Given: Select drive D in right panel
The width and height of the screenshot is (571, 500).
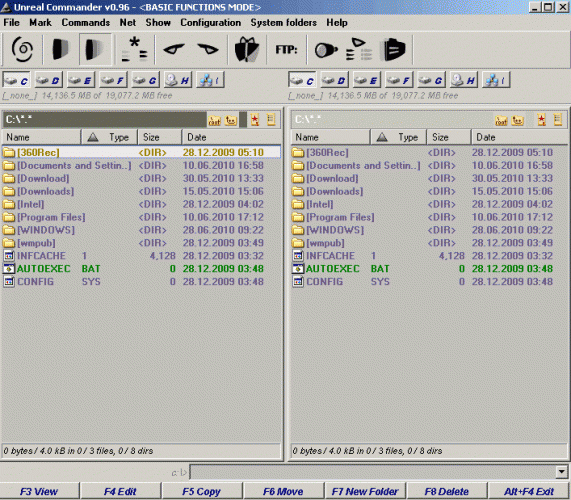Looking at the screenshot, I should 334,80.
